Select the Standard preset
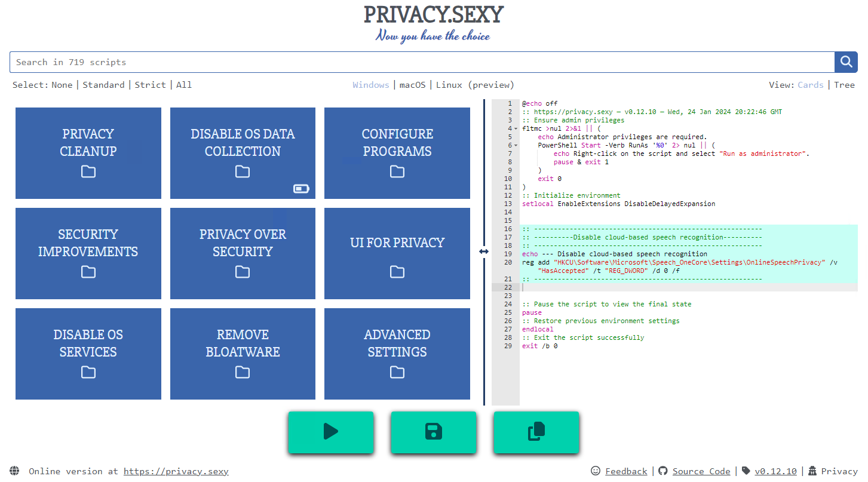 (x=103, y=84)
